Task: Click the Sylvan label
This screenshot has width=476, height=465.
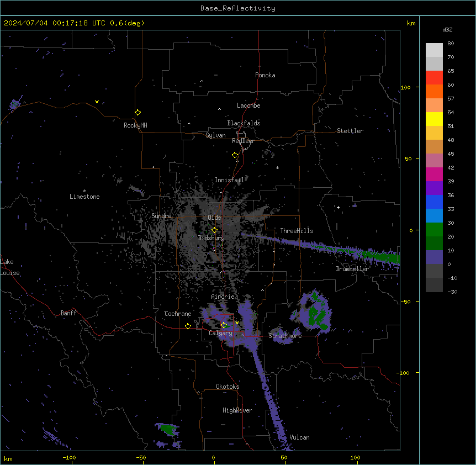Action: click(x=215, y=135)
